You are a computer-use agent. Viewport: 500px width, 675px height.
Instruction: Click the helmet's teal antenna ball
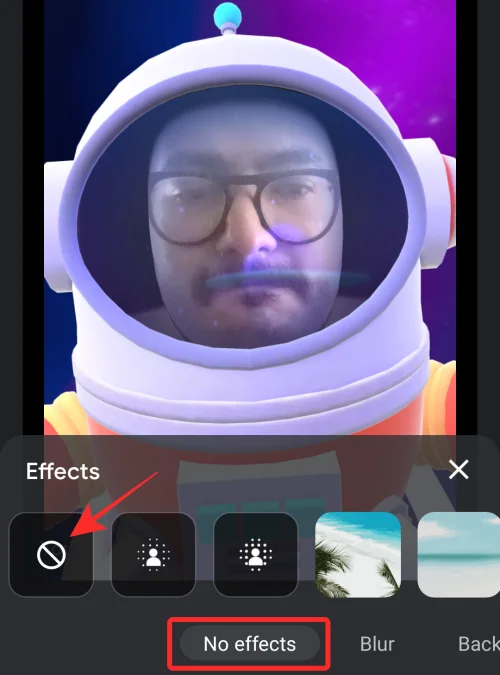tap(227, 15)
